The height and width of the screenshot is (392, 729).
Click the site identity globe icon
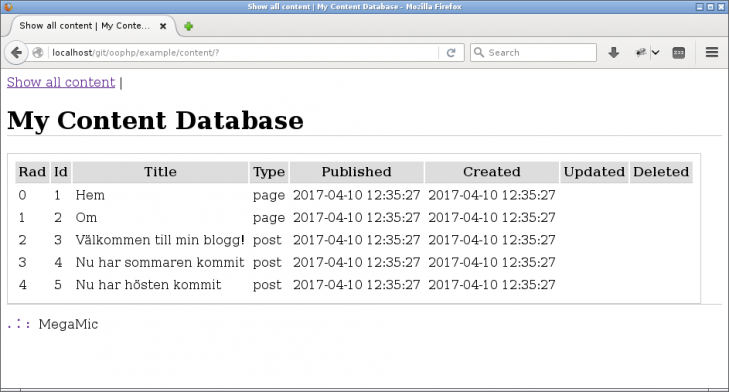point(38,53)
